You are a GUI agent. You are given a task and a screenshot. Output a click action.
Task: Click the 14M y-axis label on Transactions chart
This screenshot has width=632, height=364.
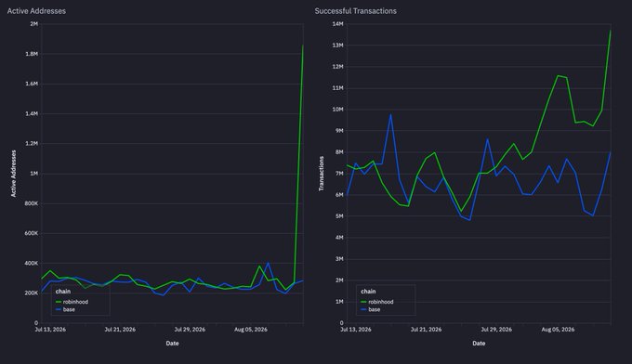pos(337,24)
